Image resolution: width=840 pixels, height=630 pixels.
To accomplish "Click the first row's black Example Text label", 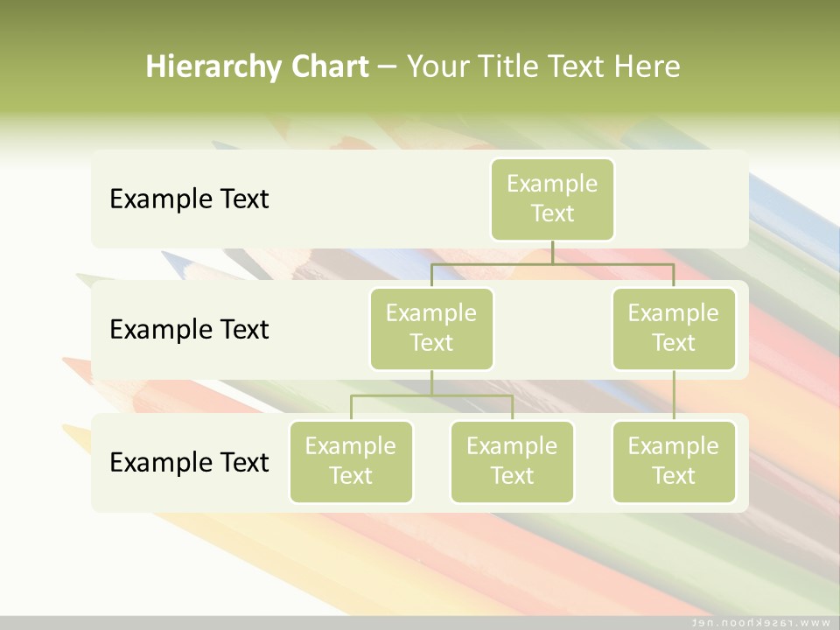I will 189,199.
